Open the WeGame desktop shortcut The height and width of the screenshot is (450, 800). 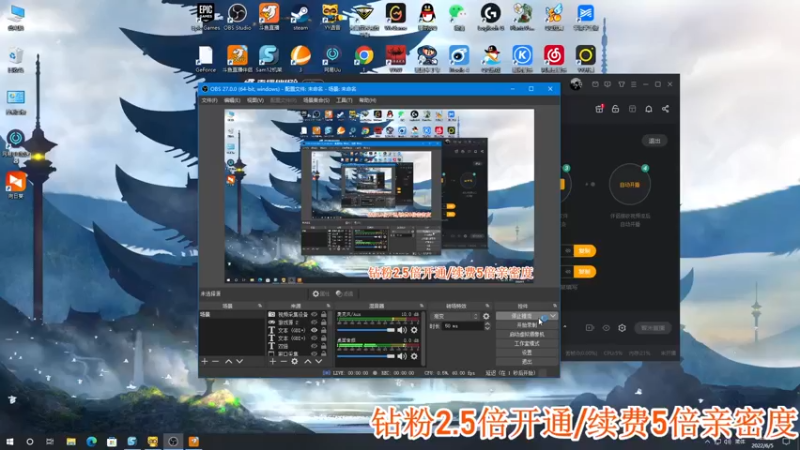[395, 16]
